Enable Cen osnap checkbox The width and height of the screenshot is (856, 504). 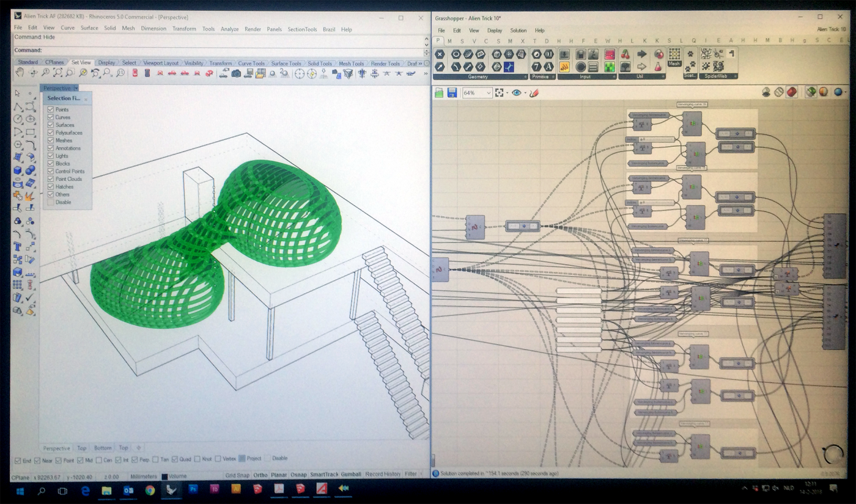pyautogui.click(x=98, y=460)
